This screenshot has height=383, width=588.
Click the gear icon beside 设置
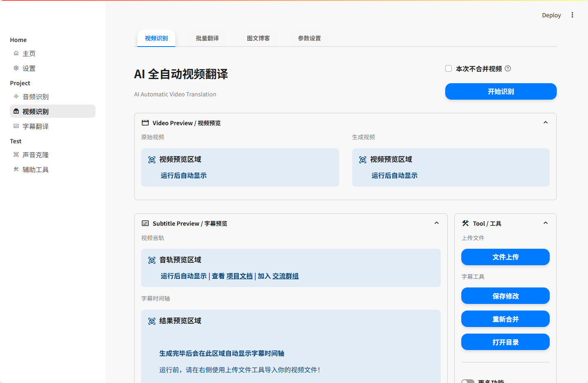[x=16, y=68]
